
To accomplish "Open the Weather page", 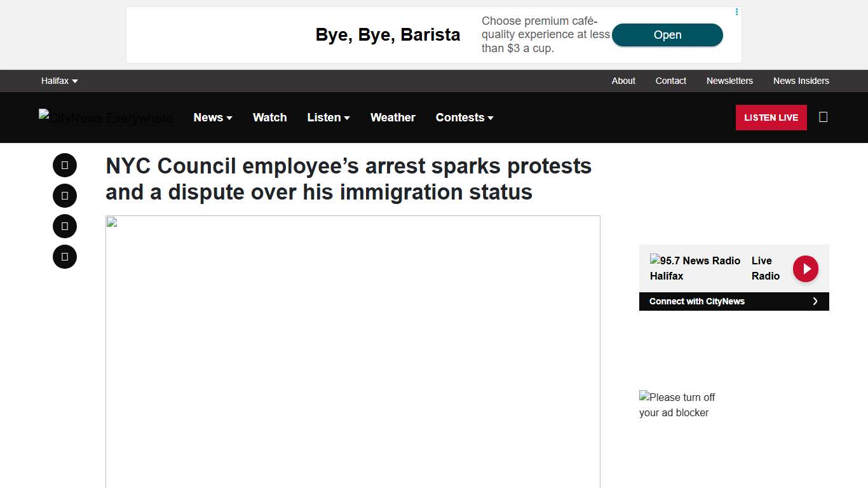I will [x=393, y=118].
